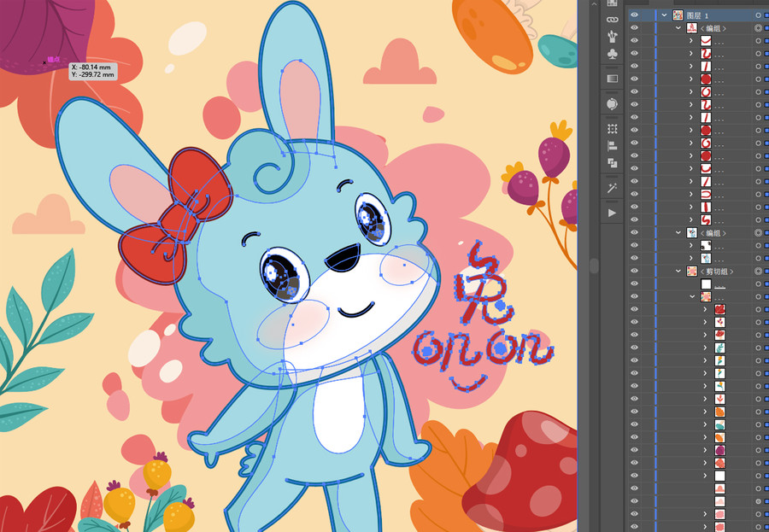Image resolution: width=769 pixels, height=532 pixels.
Task: Open the circular Appearance panel icon
Action: click(x=612, y=104)
